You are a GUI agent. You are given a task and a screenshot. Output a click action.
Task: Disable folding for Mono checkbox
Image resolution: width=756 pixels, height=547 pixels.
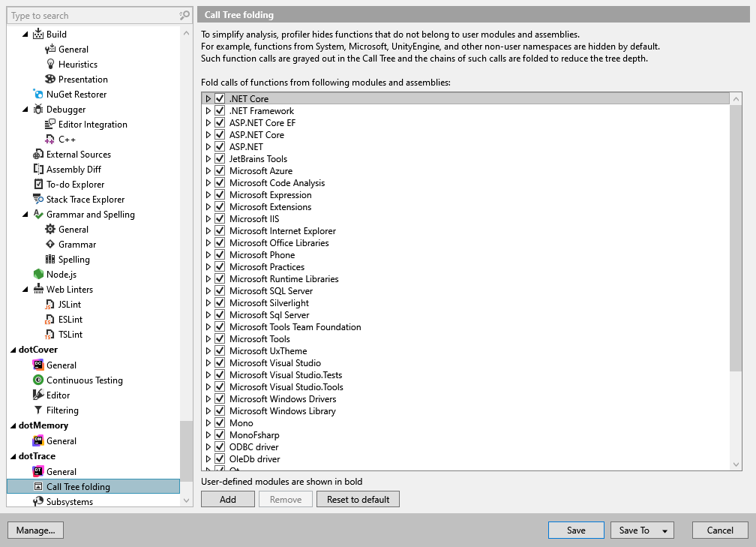(x=220, y=422)
